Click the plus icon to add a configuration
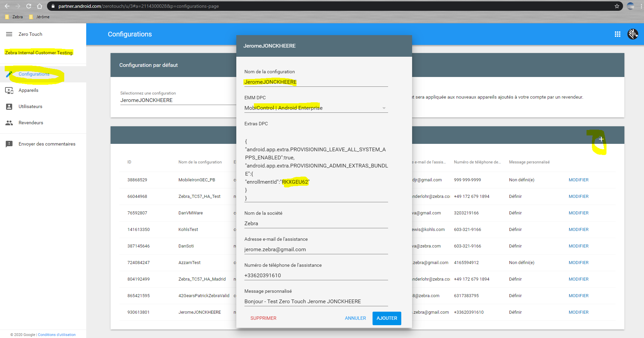Screen dimensions: 644x338 point(601,139)
